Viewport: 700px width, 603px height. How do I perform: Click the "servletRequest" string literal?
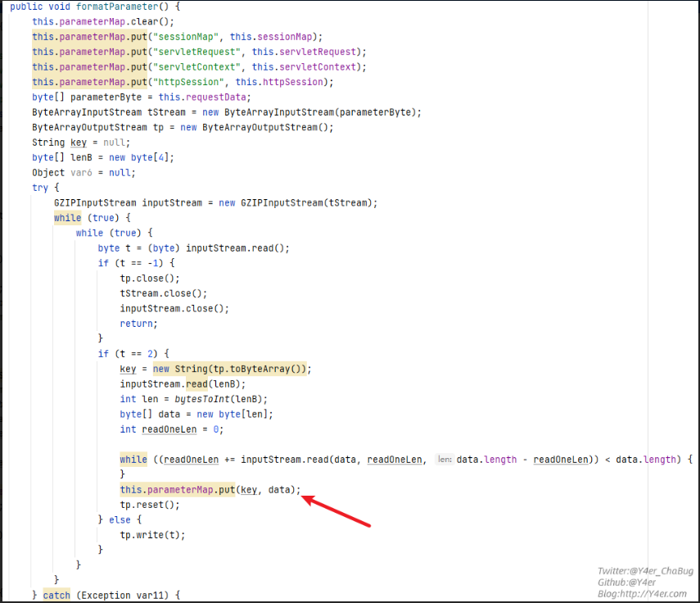pyautogui.click(x=196, y=52)
